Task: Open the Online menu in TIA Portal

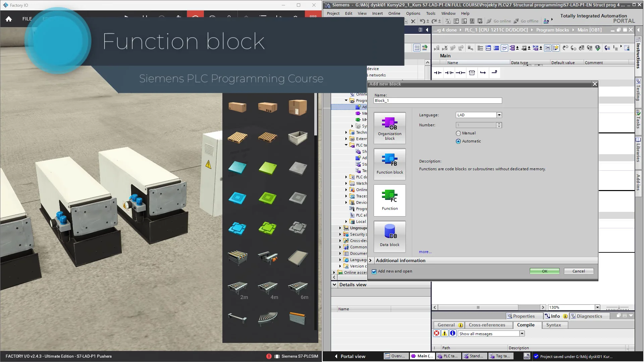Action: pos(394,13)
